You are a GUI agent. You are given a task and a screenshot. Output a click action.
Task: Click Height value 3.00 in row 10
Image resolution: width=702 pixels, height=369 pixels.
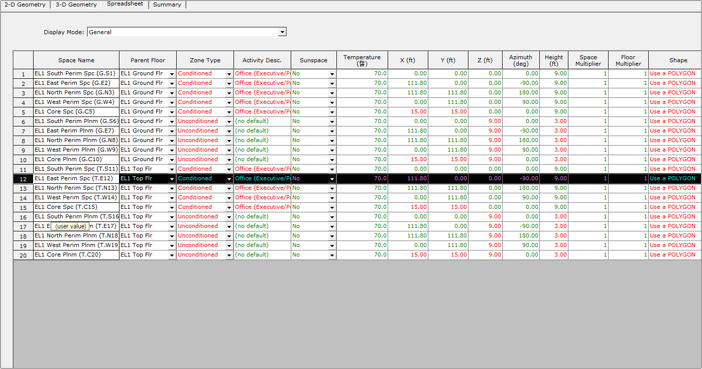554,159
